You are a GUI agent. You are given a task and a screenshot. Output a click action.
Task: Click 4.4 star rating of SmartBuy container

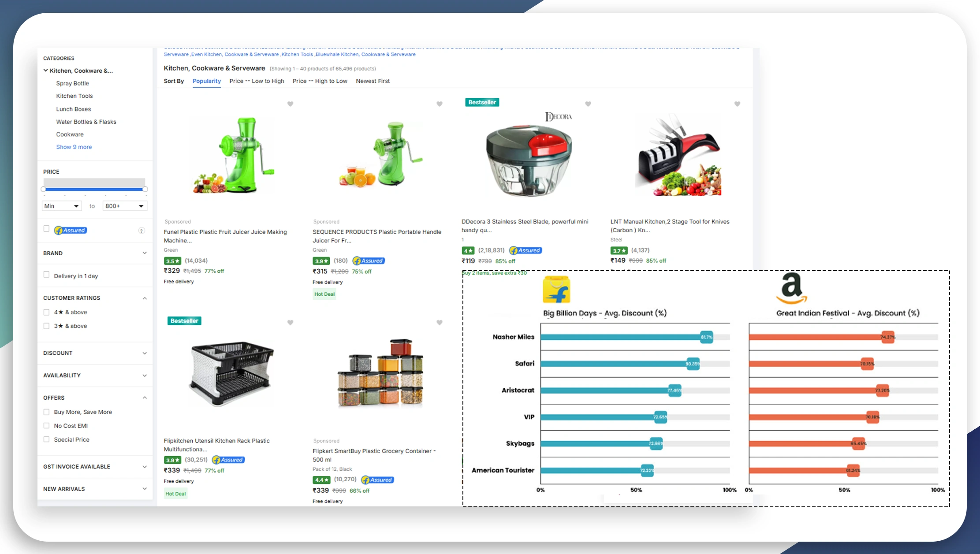pos(321,480)
